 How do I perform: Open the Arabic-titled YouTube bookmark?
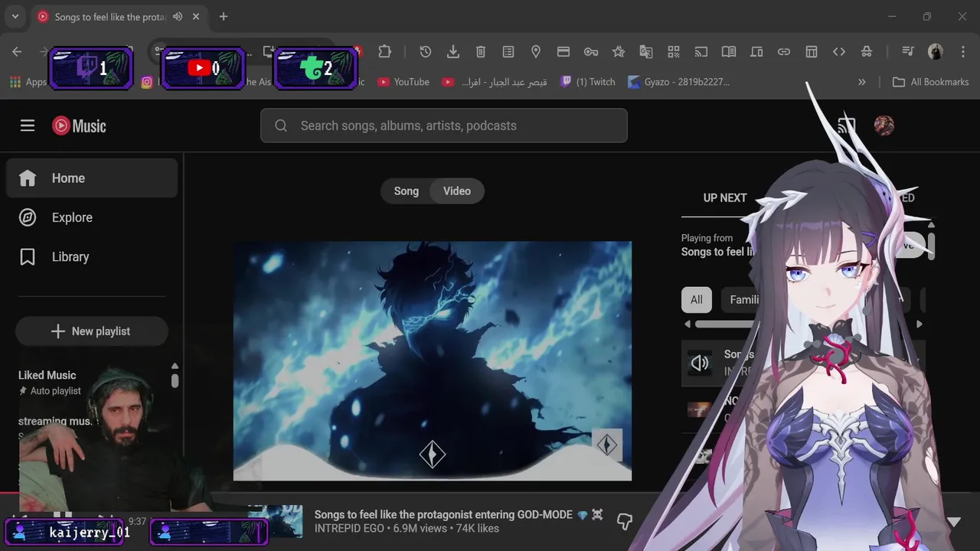tap(495, 82)
